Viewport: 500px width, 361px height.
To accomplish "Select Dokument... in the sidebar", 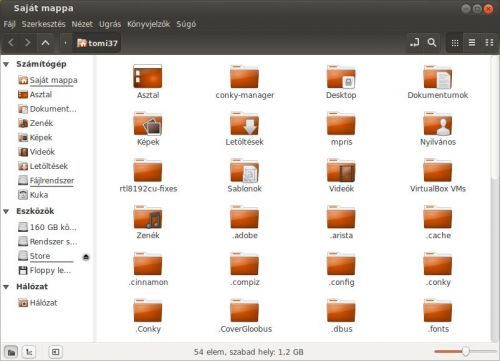I will 47,109.
